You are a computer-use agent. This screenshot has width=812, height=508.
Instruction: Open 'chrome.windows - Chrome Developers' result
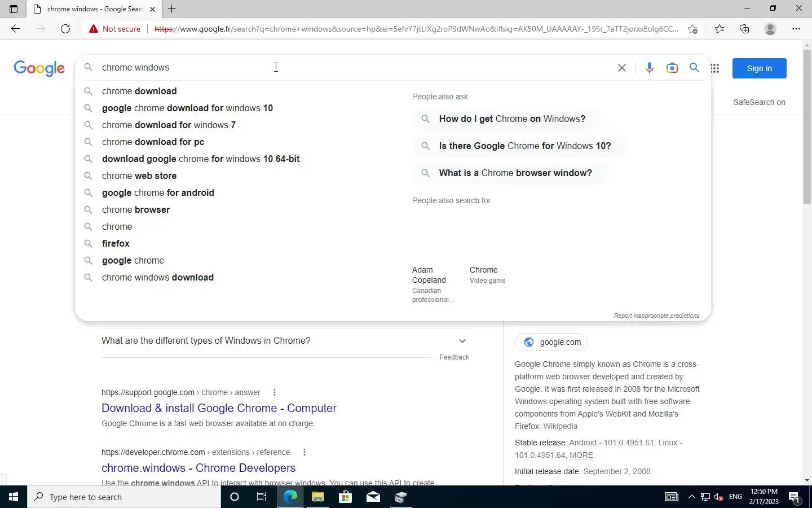click(x=198, y=468)
